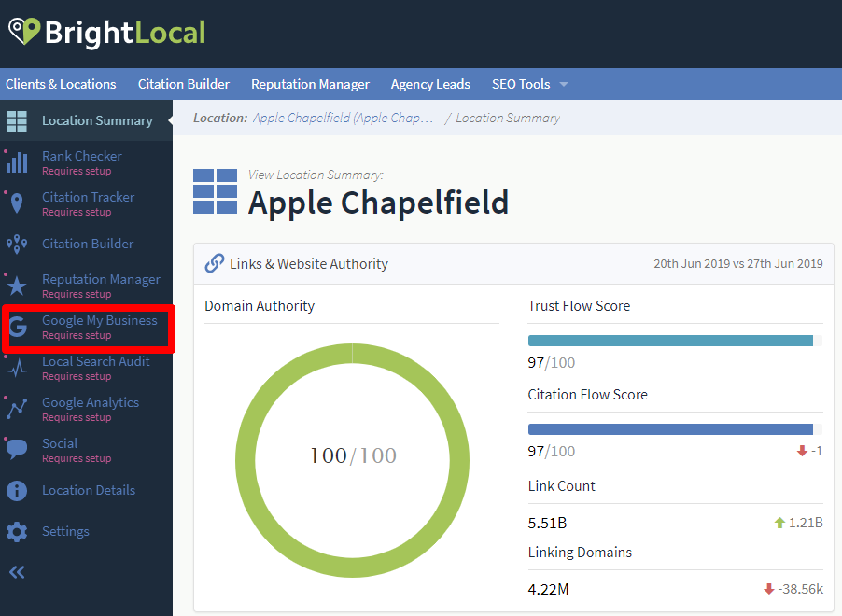Click the Settings gear icon
Image resolution: width=842 pixels, height=616 pixels.
tap(17, 532)
